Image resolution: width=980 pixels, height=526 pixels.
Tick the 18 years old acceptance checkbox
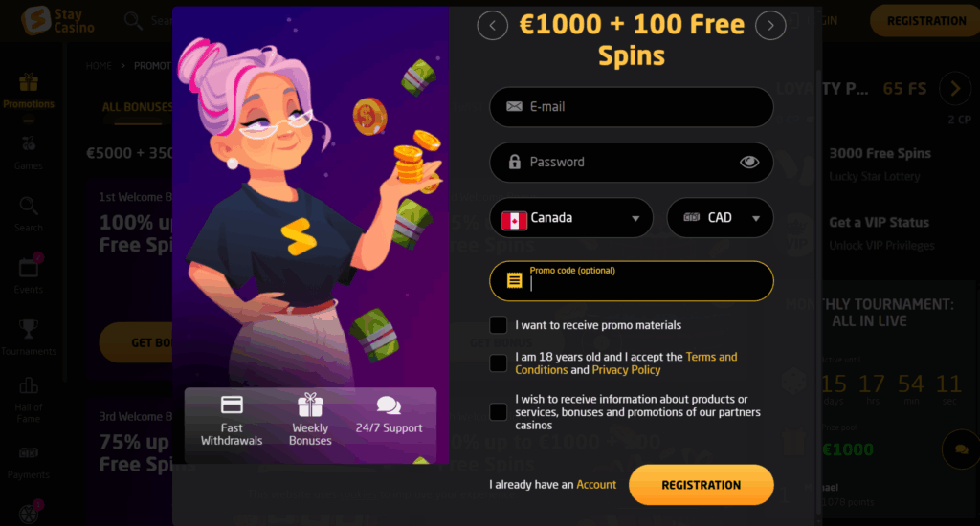point(498,363)
